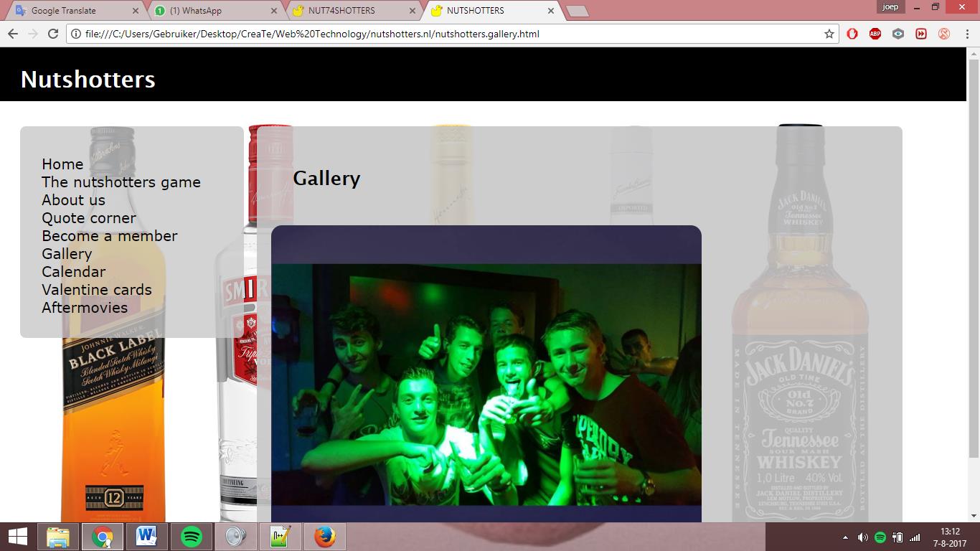This screenshot has height=551, width=980.
Task: Click the Gallery heading text
Action: click(326, 178)
